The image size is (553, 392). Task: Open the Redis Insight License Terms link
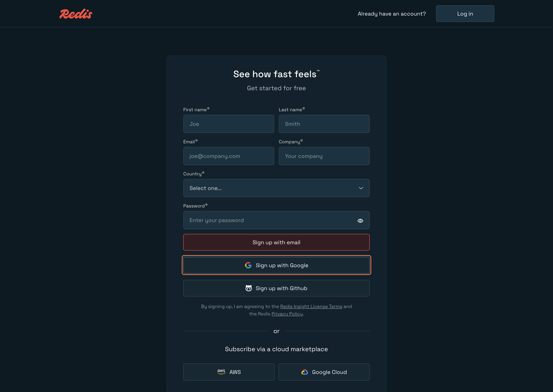click(311, 306)
